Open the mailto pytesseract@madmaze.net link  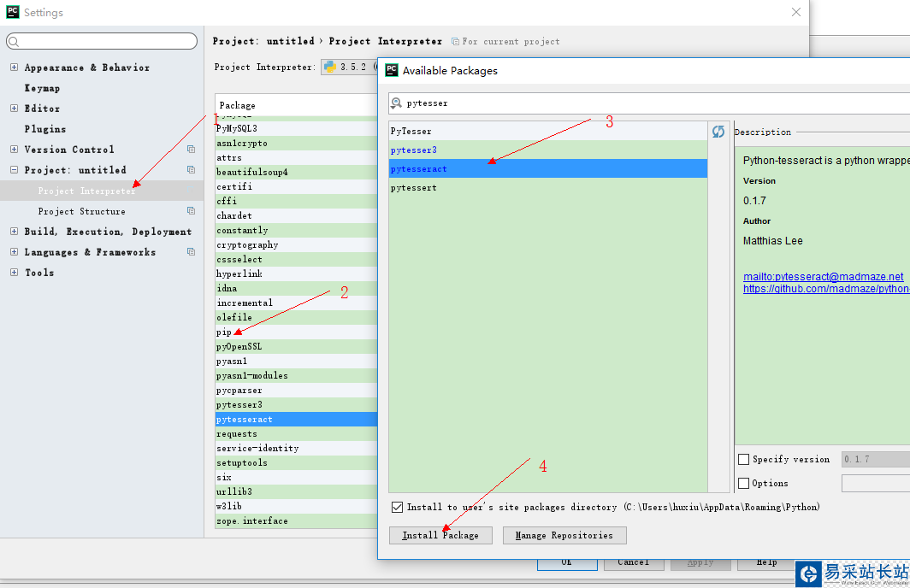click(823, 277)
